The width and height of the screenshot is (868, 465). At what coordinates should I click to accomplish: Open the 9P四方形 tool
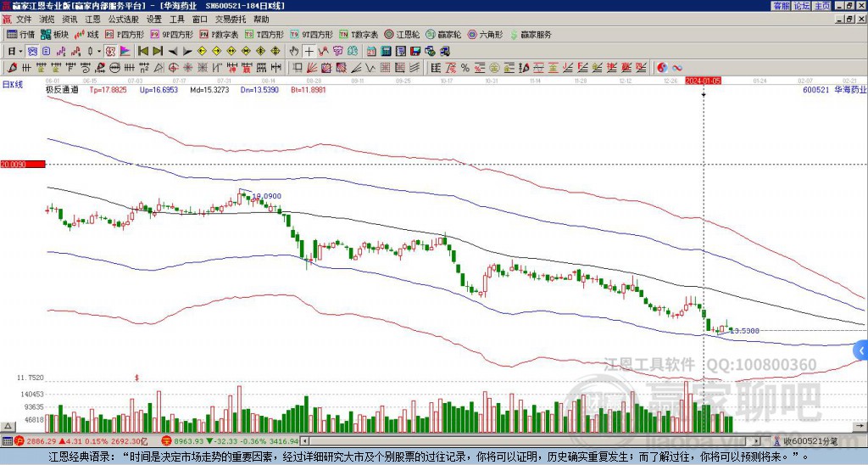tap(172, 34)
